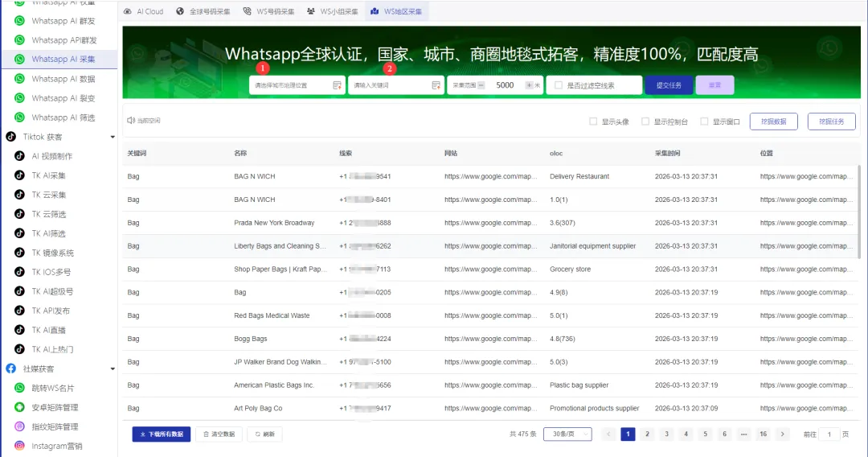
Task: Click jump-to-page number input
Action: pyautogui.click(x=829, y=434)
